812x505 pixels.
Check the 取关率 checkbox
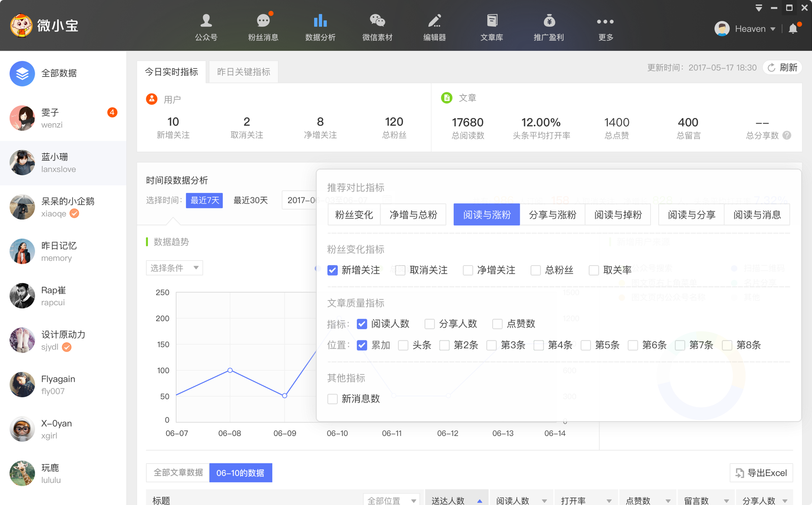click(594, 270)
